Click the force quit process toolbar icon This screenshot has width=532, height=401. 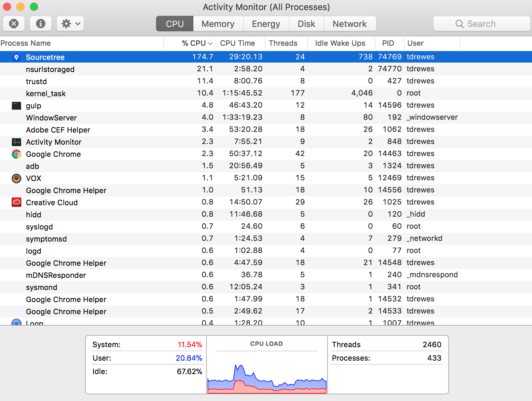(14, 24)
